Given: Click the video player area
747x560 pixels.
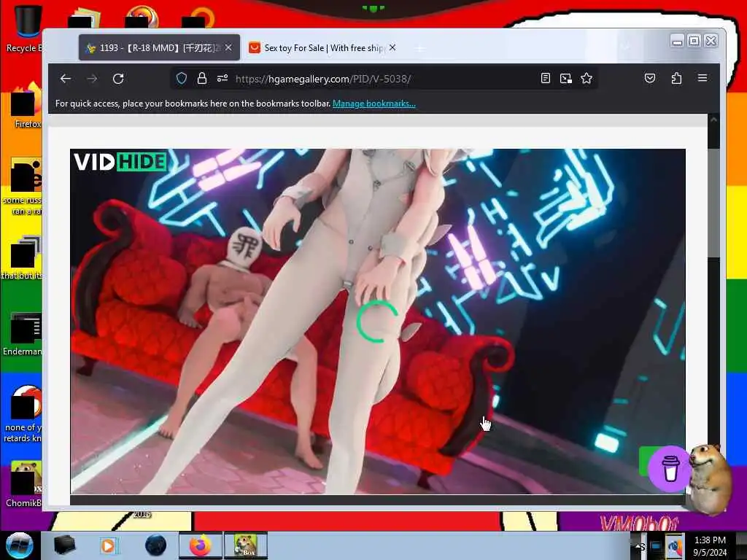Looking at the screenshot, I should pyautogui.click(x=378, y=322).
